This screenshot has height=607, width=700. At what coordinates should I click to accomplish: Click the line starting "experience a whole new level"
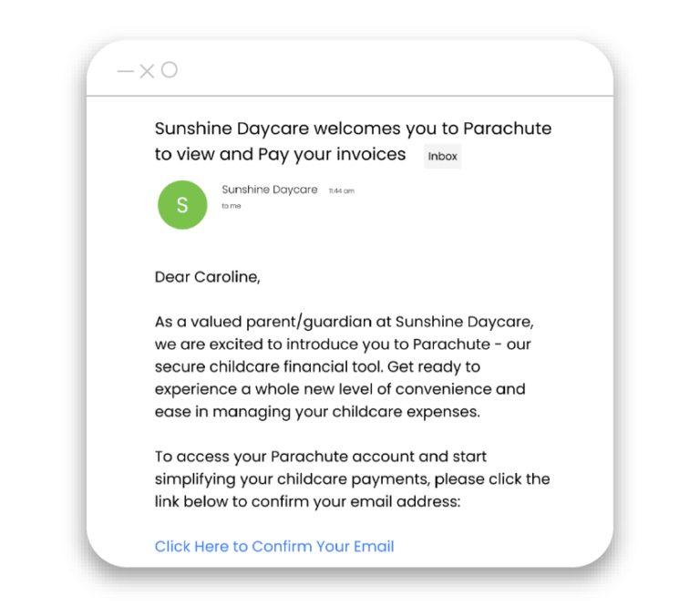(x=340, y=389)
